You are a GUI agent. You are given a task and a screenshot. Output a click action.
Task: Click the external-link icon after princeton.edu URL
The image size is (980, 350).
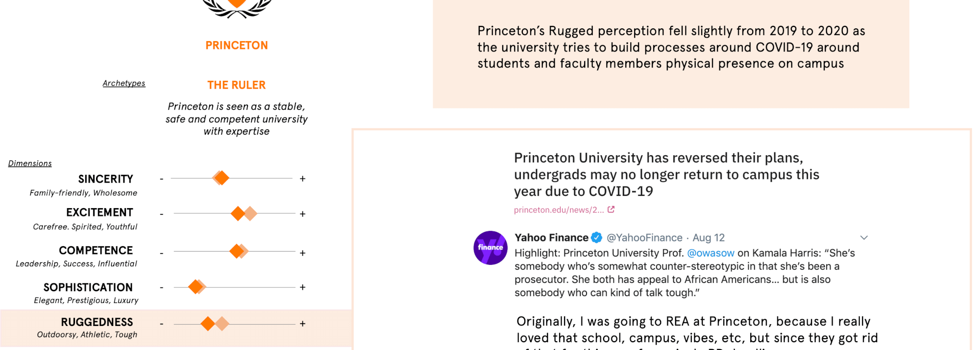pyautogui.click(x=611, y=210)
